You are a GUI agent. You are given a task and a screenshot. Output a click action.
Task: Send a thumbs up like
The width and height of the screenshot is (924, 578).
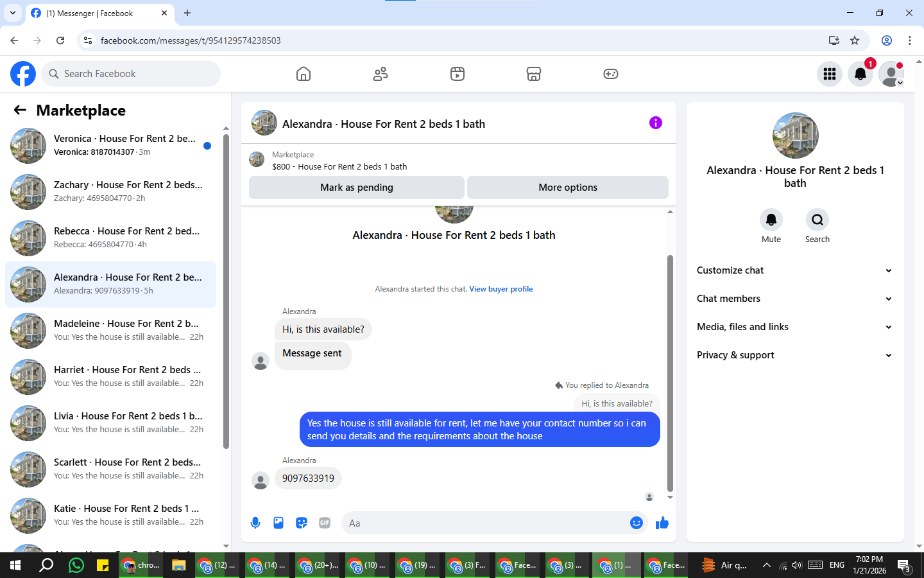tap(662, 523)
